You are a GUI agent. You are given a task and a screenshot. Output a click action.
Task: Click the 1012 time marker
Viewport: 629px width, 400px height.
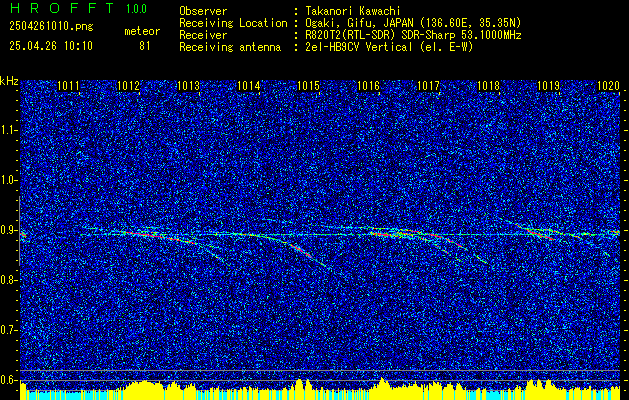click(128, 86)
